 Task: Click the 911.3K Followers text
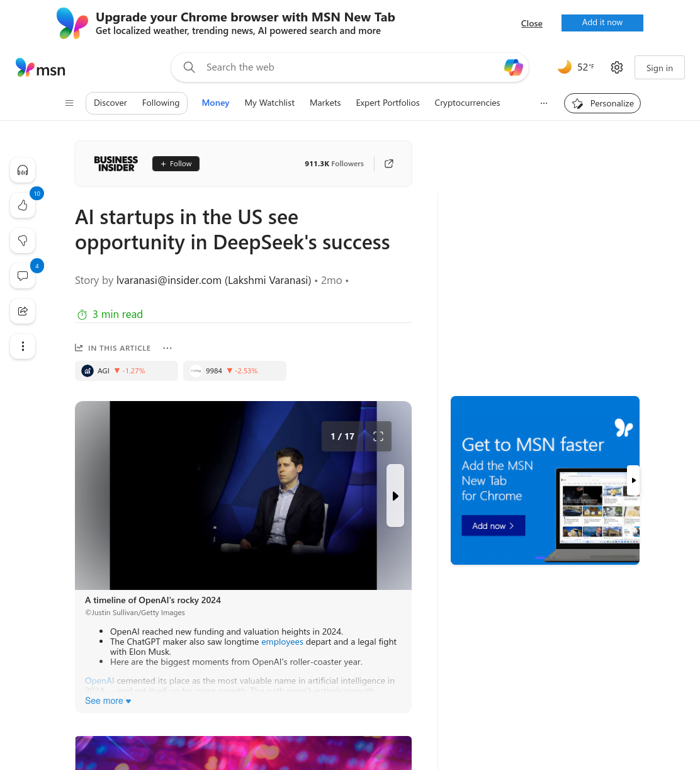334,164
